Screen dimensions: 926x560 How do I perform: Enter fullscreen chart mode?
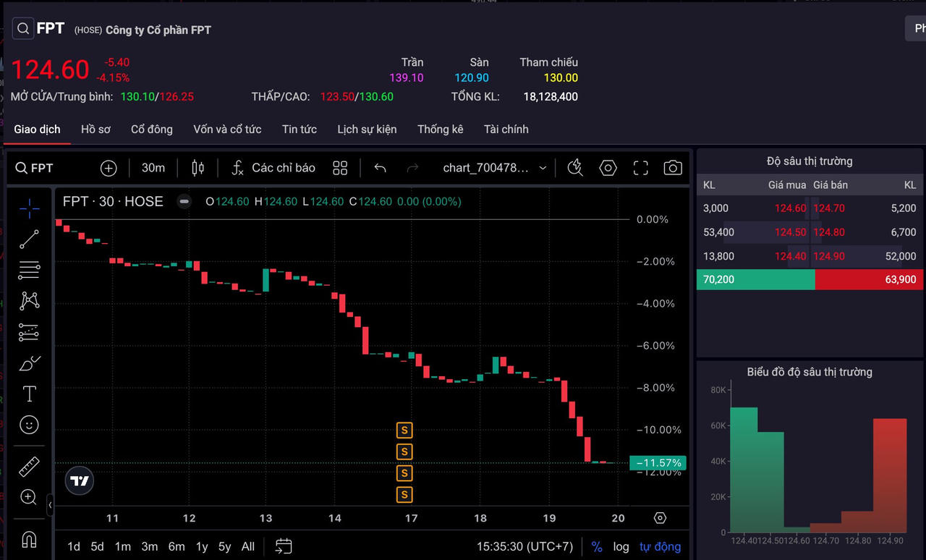[x=640, y=169]
